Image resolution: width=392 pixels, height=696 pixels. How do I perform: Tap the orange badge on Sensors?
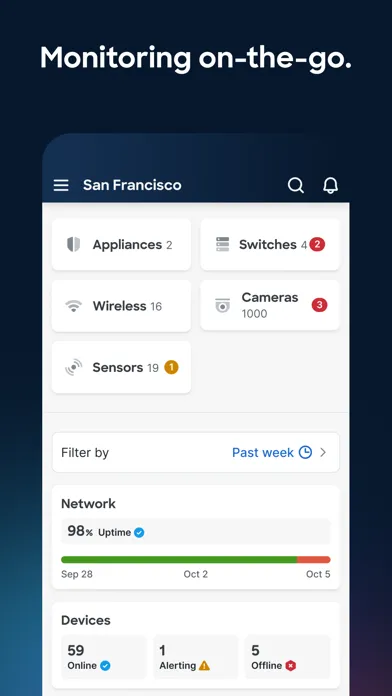(171, 367)
